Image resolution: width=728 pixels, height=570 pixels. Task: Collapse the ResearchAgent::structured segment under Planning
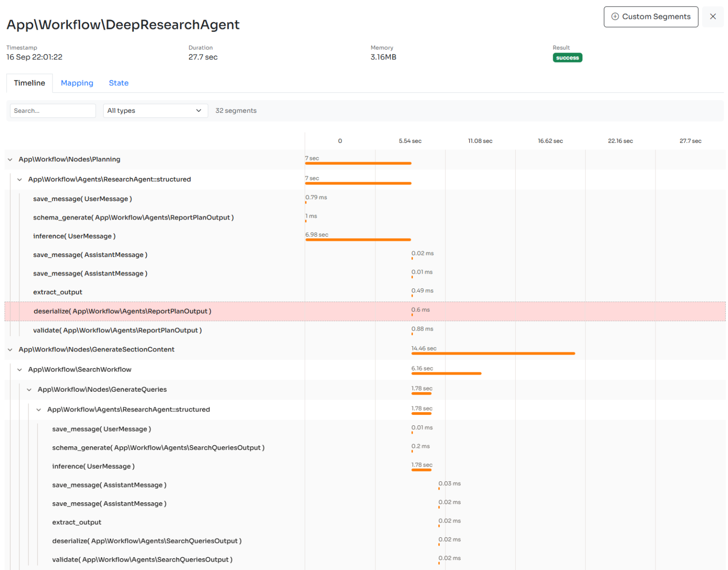[19, 179]
